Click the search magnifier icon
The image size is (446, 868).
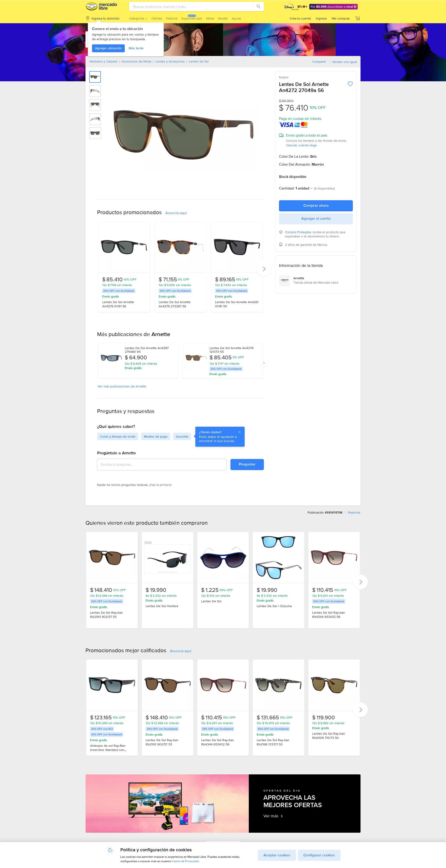pyautogui.click(x=258, y=7)
